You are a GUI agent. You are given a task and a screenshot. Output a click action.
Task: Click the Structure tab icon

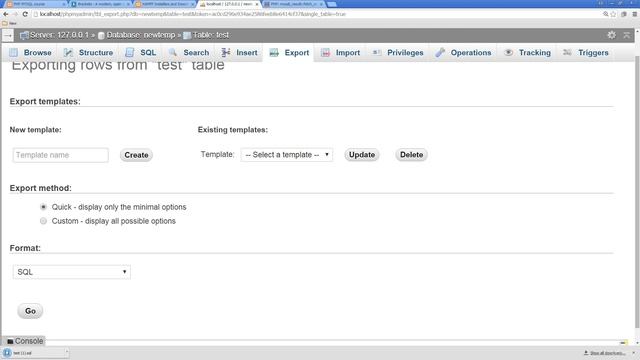[x=68, y=53]
